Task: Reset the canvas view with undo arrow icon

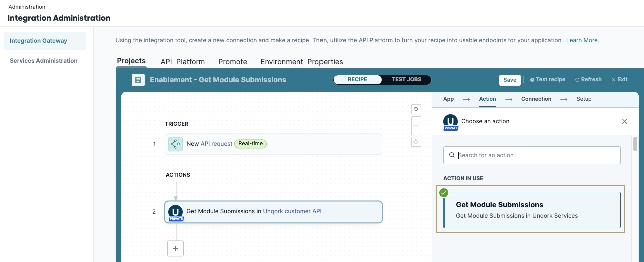Action: coord(416,109)
